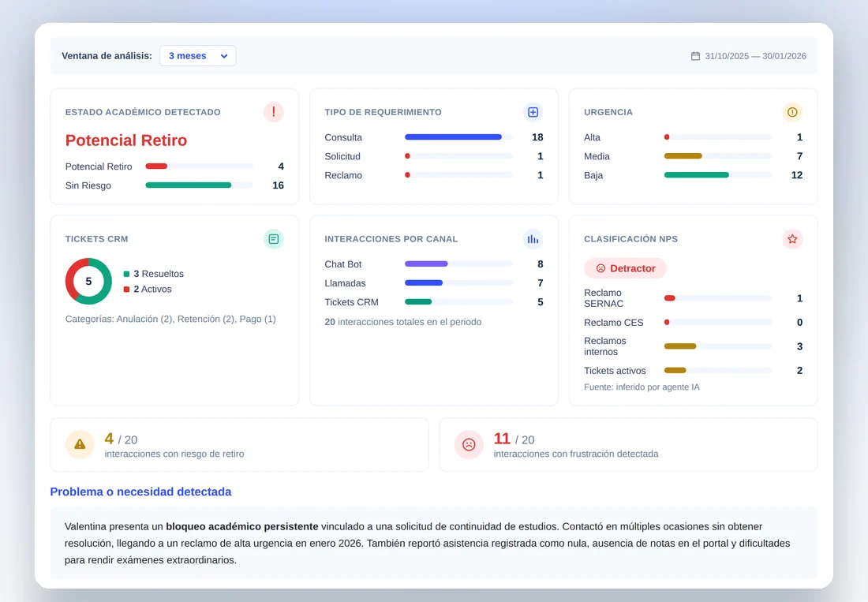Click the calendar icon beside the date range
The width and height of the screenshot is (868, 602).
click(x=695, y=56)
